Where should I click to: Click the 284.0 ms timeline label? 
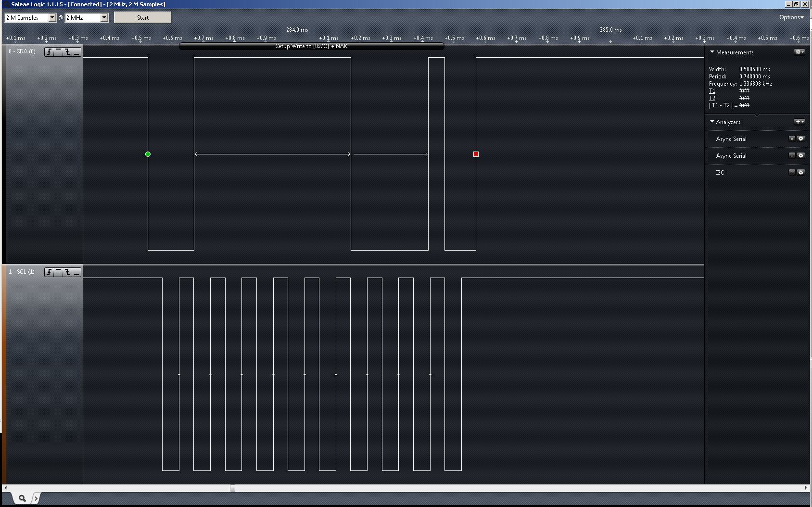coord(297,30)
